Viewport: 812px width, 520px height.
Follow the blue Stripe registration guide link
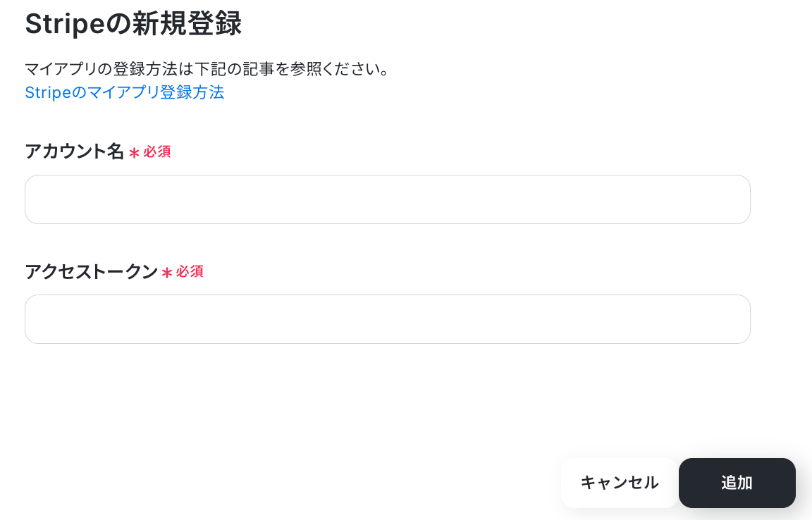(124, 92)
